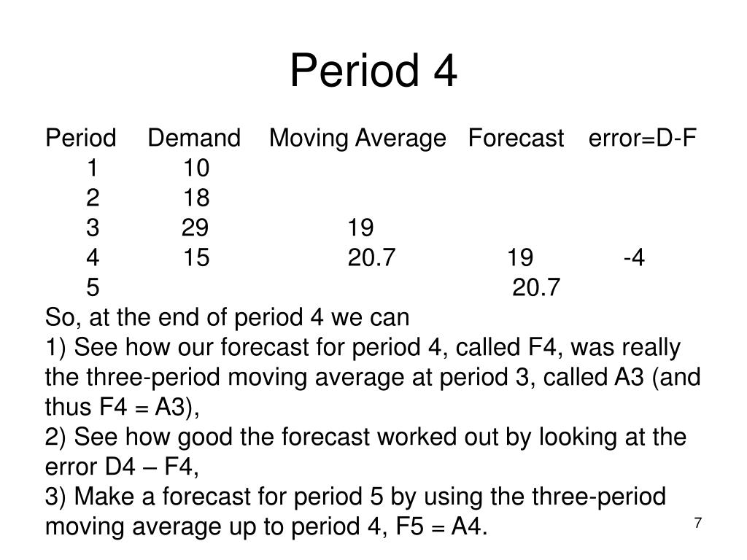Click the error value -4

click(x=634, y=257)
